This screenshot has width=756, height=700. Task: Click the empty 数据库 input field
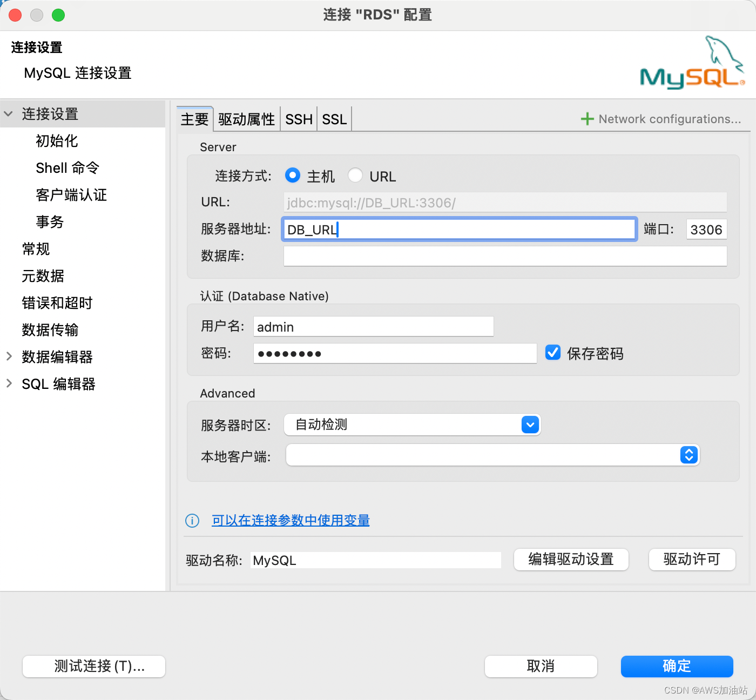[x=505, y=256]
